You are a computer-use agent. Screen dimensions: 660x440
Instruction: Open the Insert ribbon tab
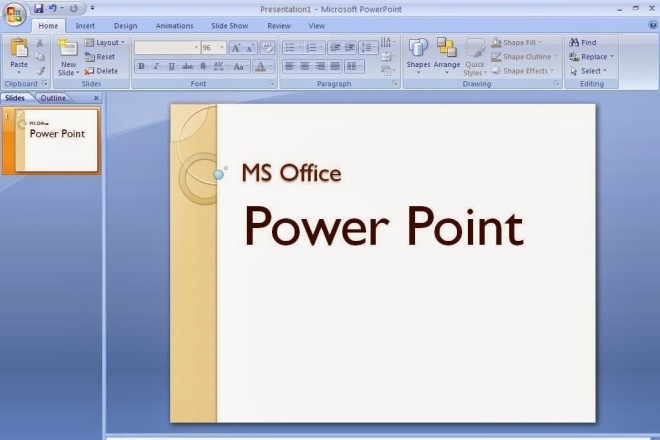(x=85, y=26)
